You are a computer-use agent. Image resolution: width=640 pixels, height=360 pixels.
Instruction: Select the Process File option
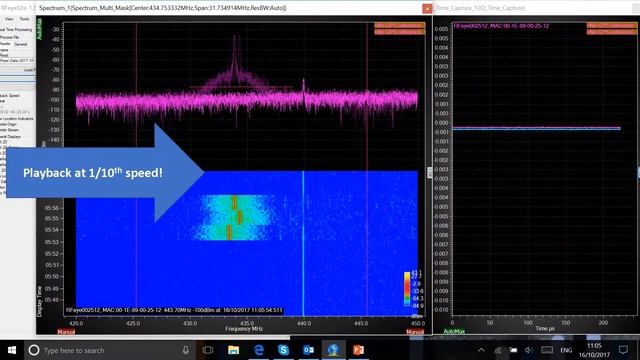coord(9,37)
